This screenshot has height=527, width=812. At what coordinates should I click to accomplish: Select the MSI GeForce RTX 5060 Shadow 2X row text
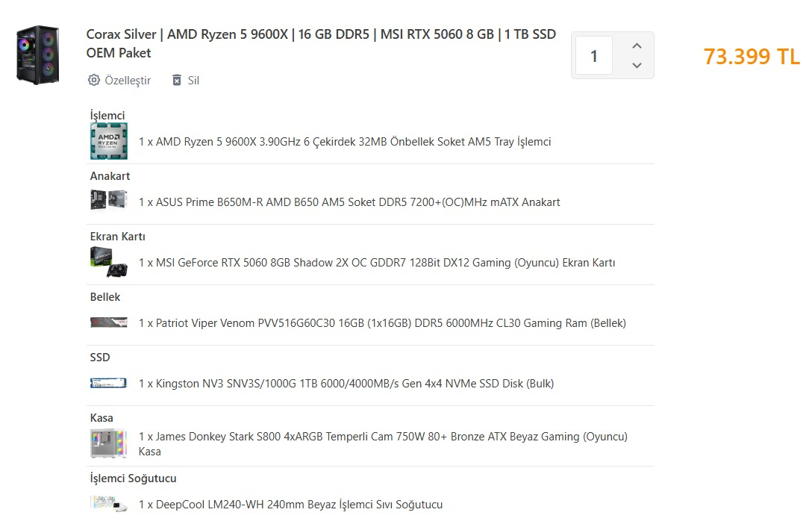click(x=376, y=263)
